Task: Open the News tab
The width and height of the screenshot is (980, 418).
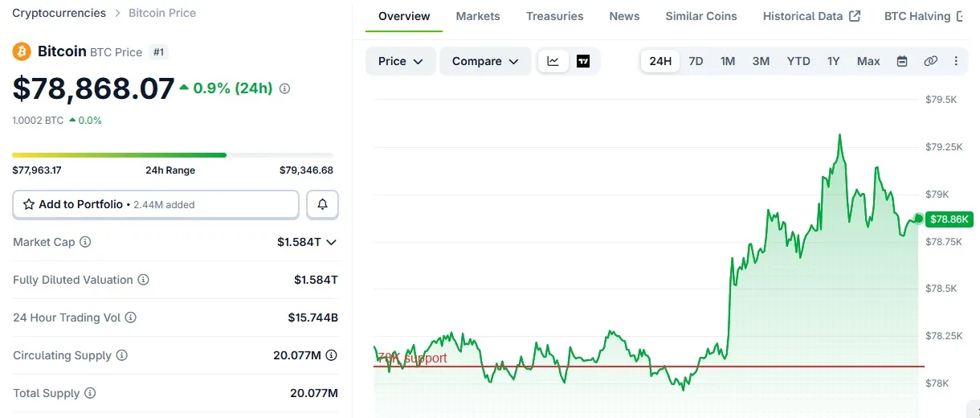Action: point(624,16)
